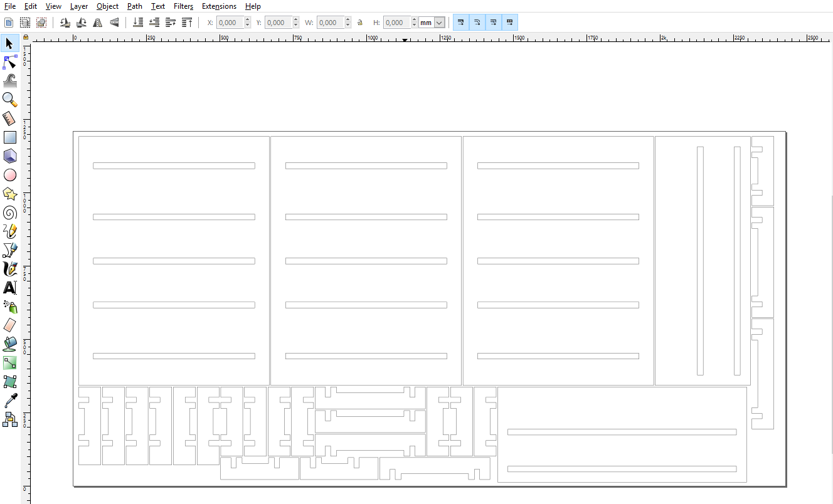Open the Edit menu
Viewport: 833px width, 504px height.
[31, 6]
